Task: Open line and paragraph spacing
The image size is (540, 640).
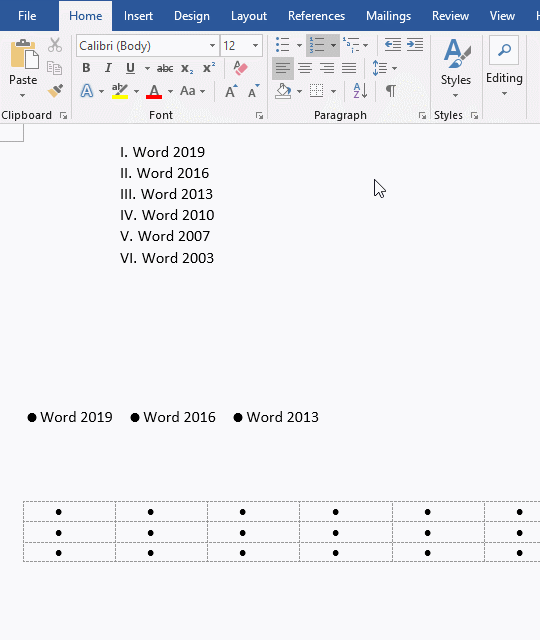Action: point(380,68)
